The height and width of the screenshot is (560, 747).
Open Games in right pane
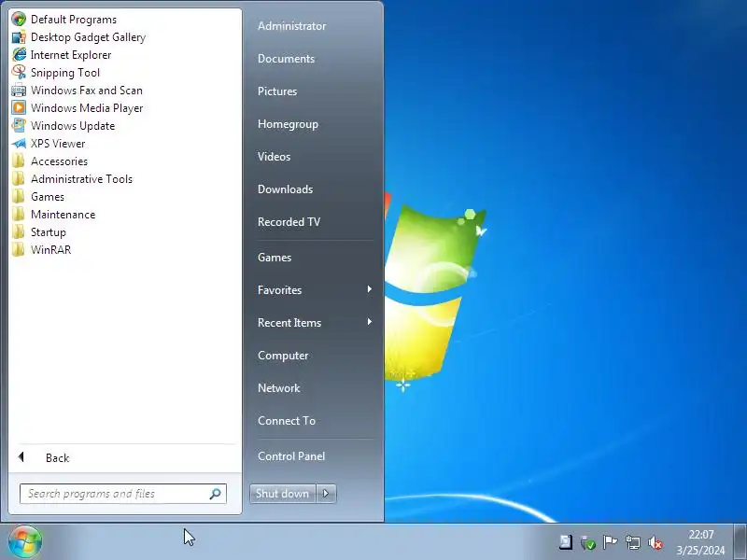275,258
